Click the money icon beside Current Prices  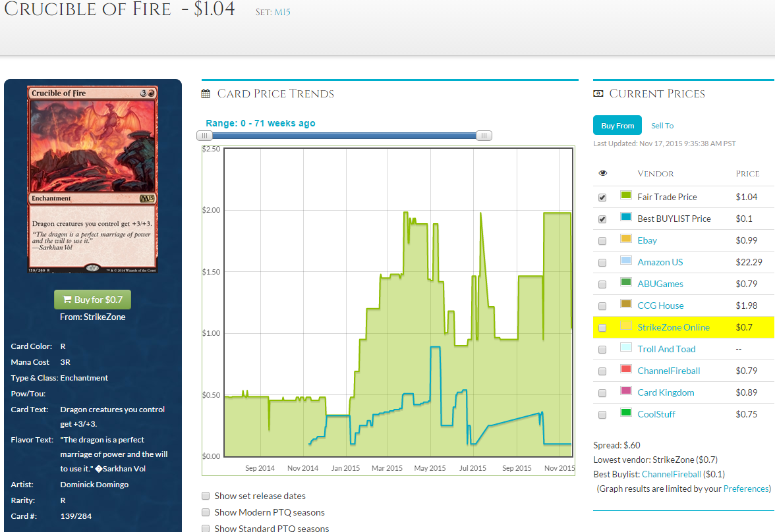(x=598, y=93)
